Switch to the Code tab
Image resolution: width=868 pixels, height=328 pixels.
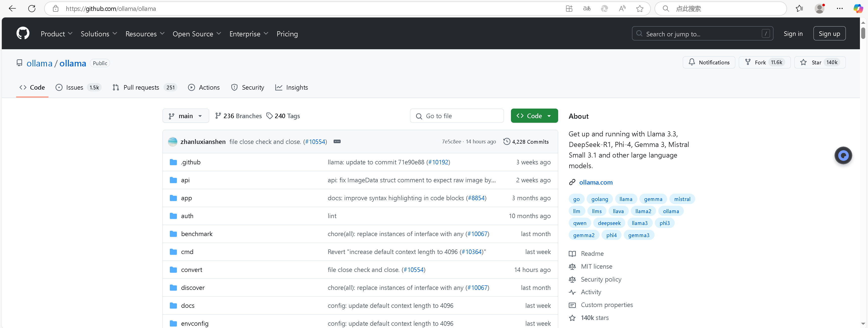pos(32,87)
